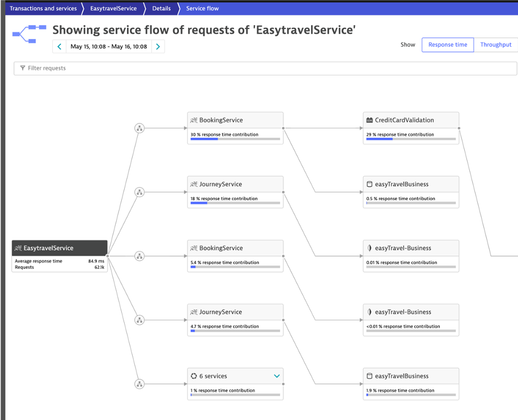Click the page title 'Showing service flow' heading
The height and width of the screenshot is (420, 518).
[204, 30]
